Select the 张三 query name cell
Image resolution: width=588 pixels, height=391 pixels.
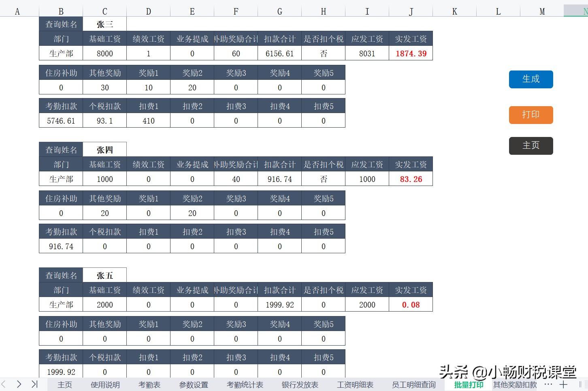(x=104, y=24)
